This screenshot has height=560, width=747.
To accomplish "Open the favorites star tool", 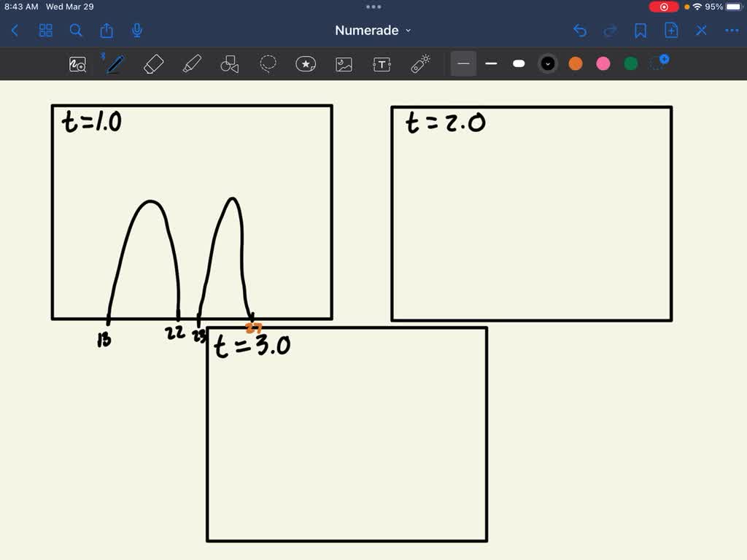I will [x=306, y=64].
